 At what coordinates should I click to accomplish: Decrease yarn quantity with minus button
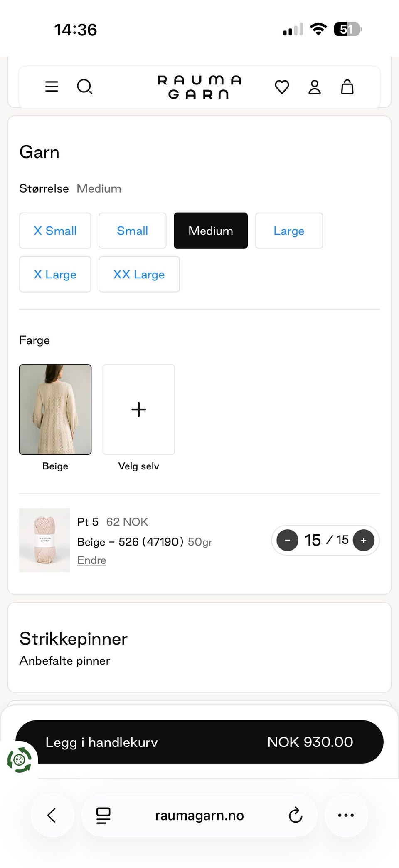[287, 540]
